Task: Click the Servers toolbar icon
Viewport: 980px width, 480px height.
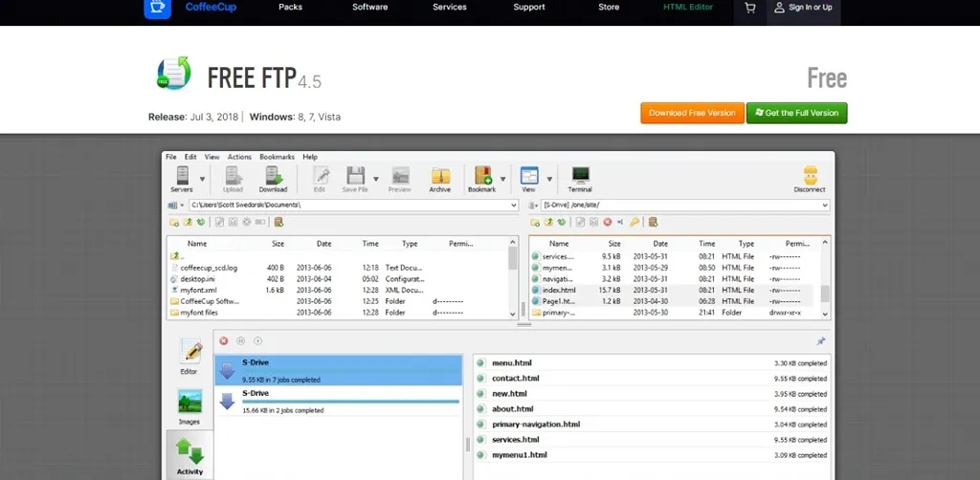Action: 182,175
